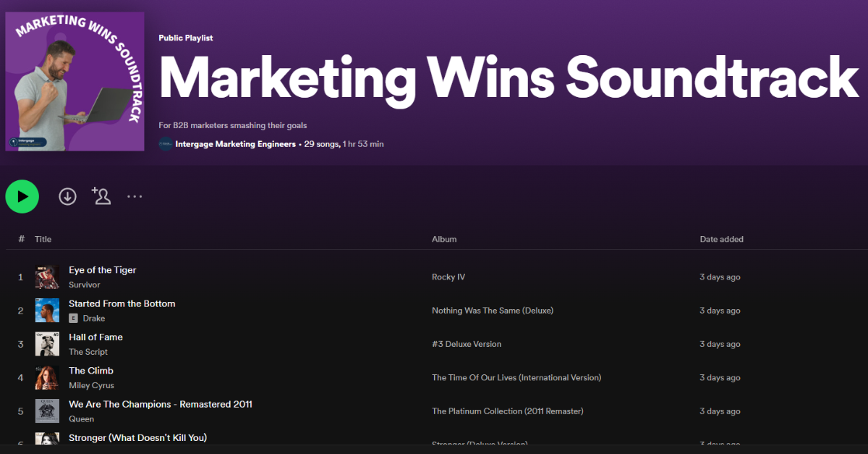Click the Album column header
Viewport: 868px width, 454px height.
click(444, 239)
